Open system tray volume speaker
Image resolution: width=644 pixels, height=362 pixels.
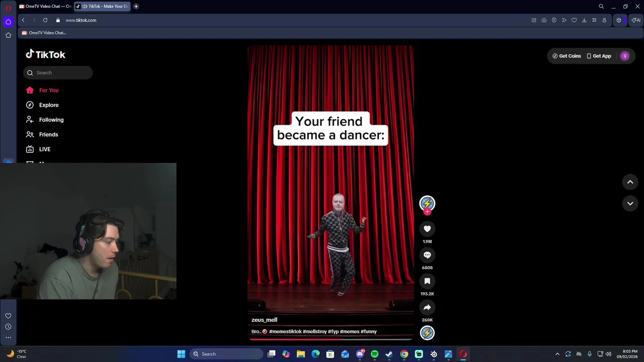pyautogui.click(x=608, y=354)
